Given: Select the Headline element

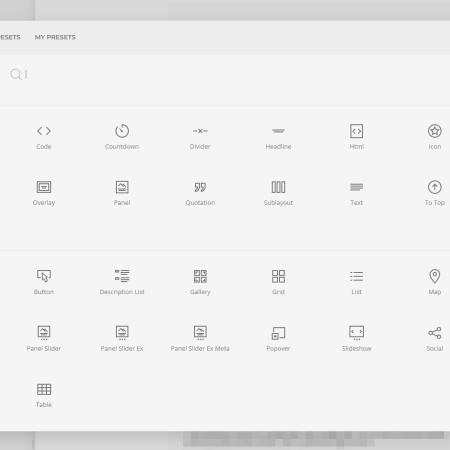Looking at the screenshot, I should click(x=278, y=137).
